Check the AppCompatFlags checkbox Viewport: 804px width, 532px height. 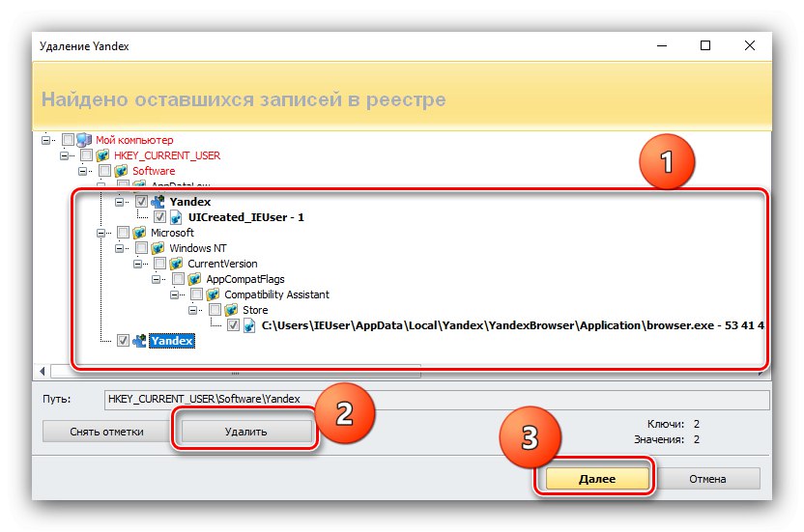pyautogui.click(x=179, y=279)
